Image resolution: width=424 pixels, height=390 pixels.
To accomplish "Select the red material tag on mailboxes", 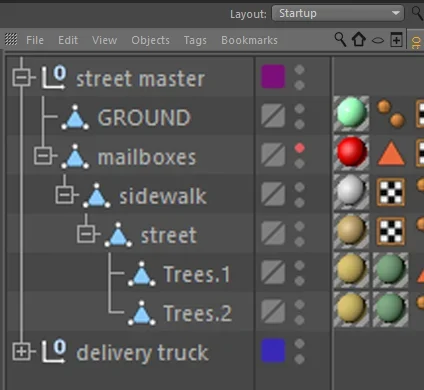I will 351,152.
